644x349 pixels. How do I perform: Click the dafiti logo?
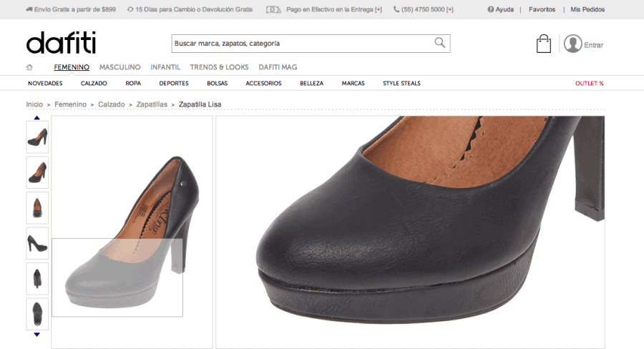61,43
